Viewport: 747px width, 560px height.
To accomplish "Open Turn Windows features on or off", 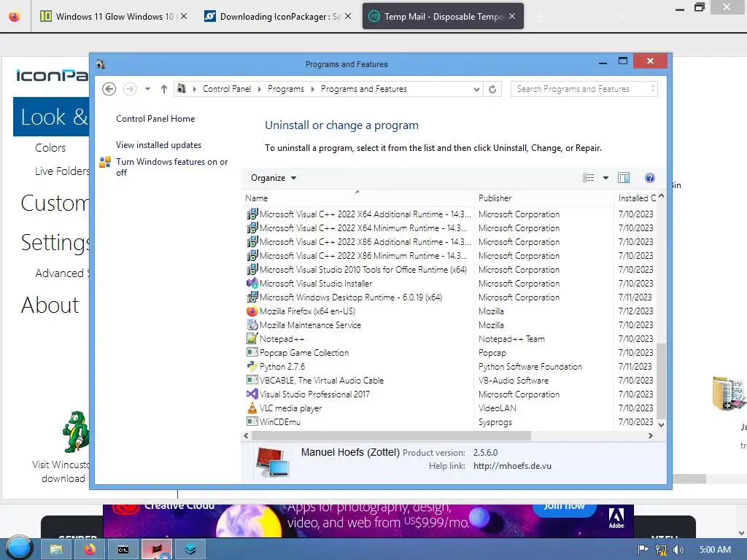I will (171, 167).
